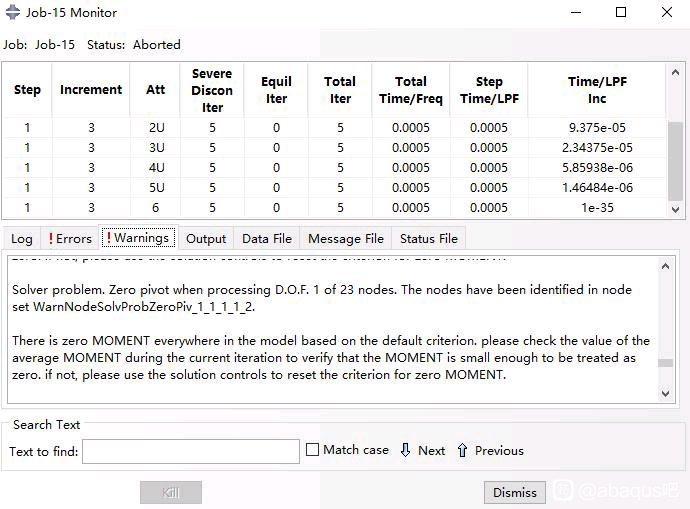The height and width of the screenshot is (509, 690).
Task: Click the Severe Discon Iter column header
Action: pos(212,90)
